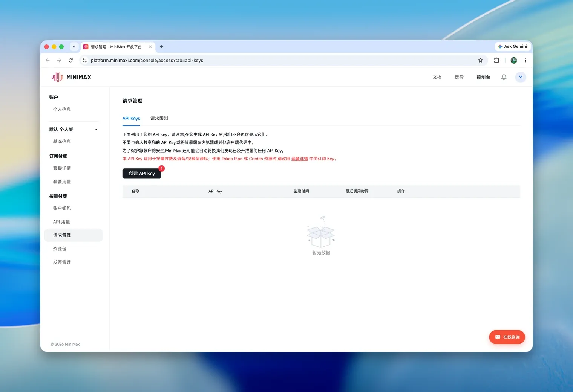Follow the 套餐详情 link in red notice
Viewport: 573px width, 392px height.
[300, 159]
